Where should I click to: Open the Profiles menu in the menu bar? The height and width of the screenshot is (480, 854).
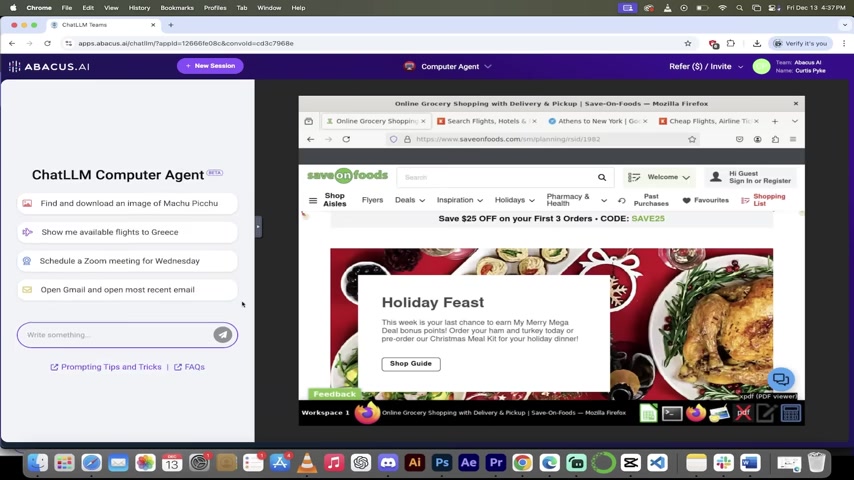point(215,8)
